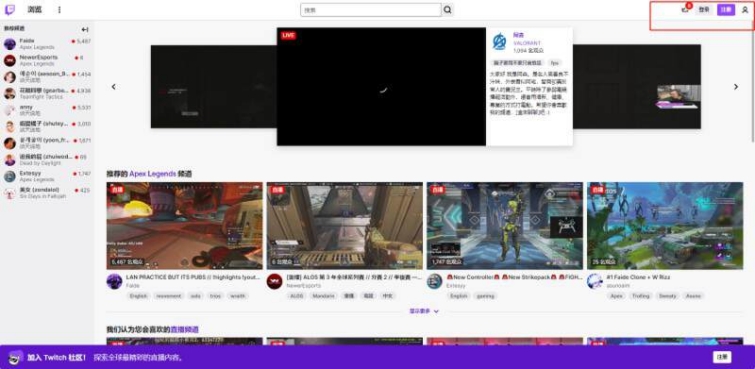755x369 pixels.
Task: Select the left dimmed carousel stream
Action: tap(214, 87)
